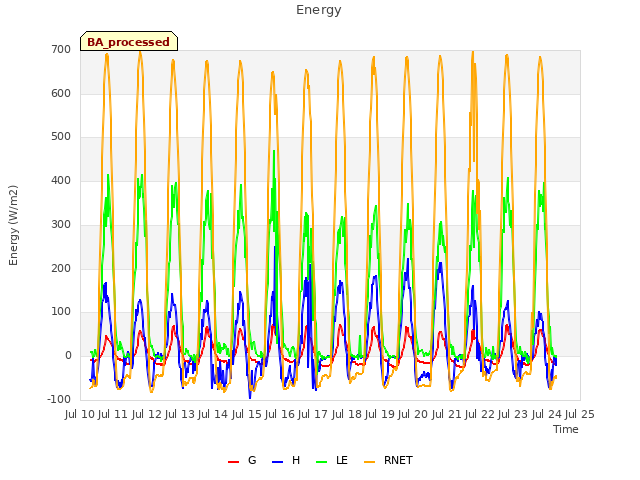
Task: Select the G legend label
Action: [252, 460]
